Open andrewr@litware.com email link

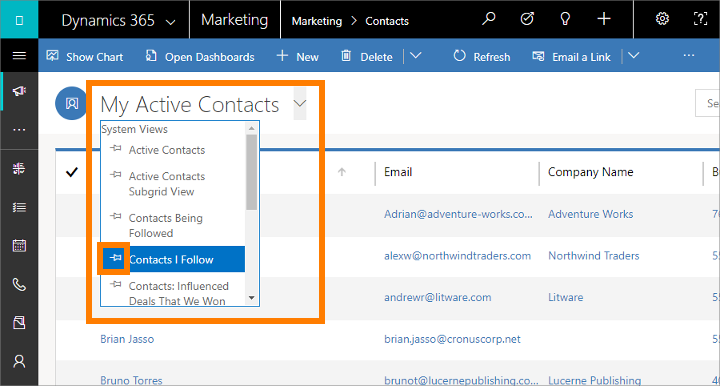[x=438, y=297]
